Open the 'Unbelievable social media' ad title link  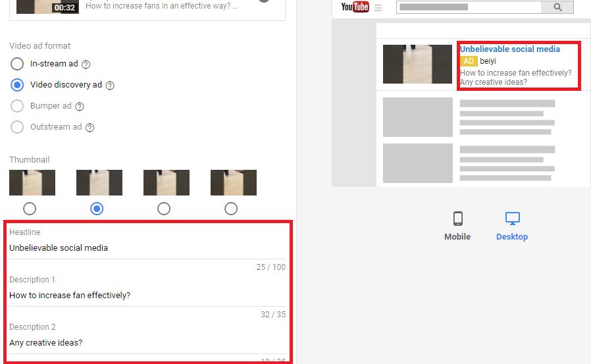click(509, 49)
